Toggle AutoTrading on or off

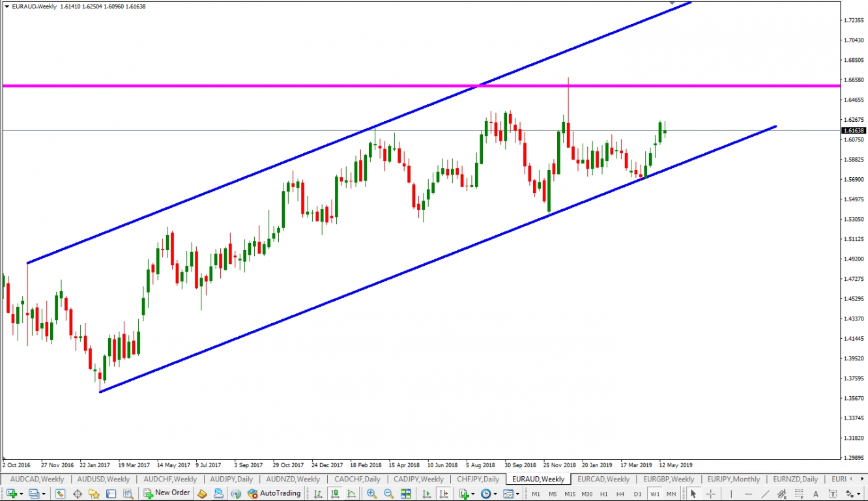[274, 493]
